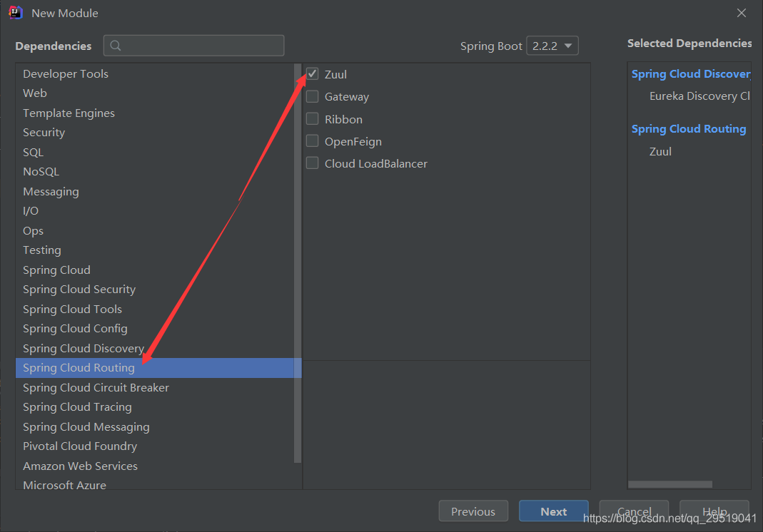Enable the Gateway checkbox
The image size is (763, 532).
313,97
